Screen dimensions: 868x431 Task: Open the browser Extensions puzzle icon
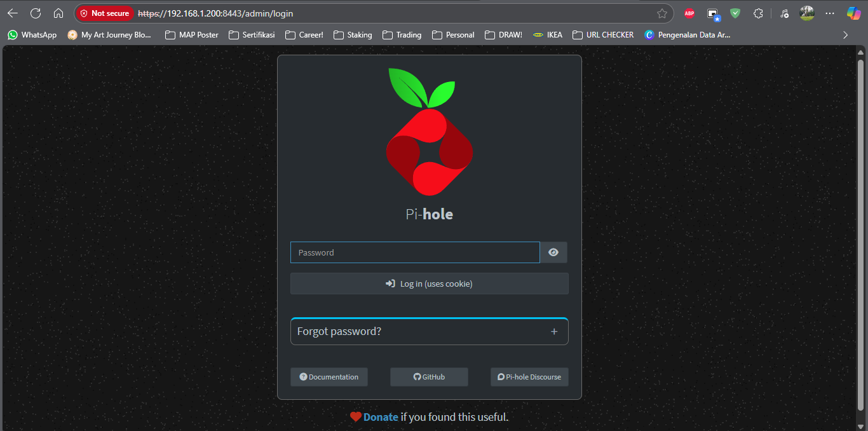758,13
